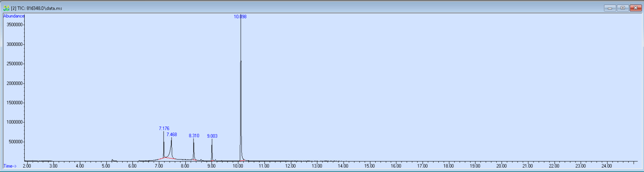Click the 1000000 abundance tick label
The image size is (644, 172).
point(14,123)
